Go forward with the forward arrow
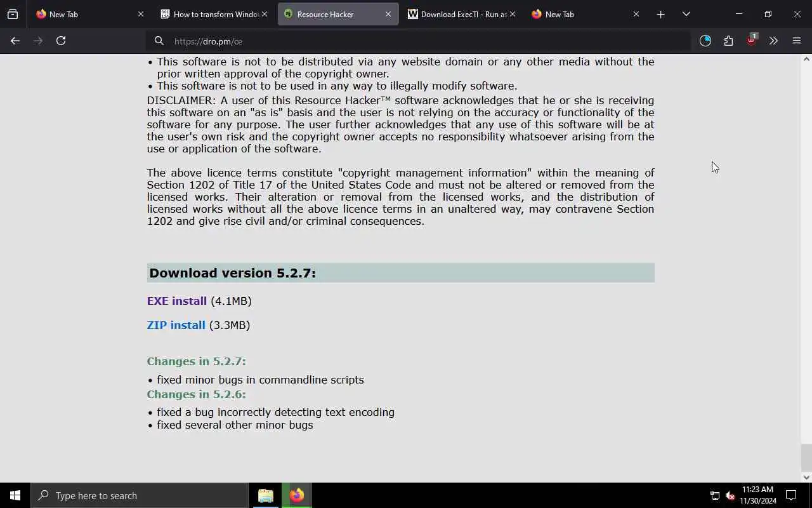 38,41
